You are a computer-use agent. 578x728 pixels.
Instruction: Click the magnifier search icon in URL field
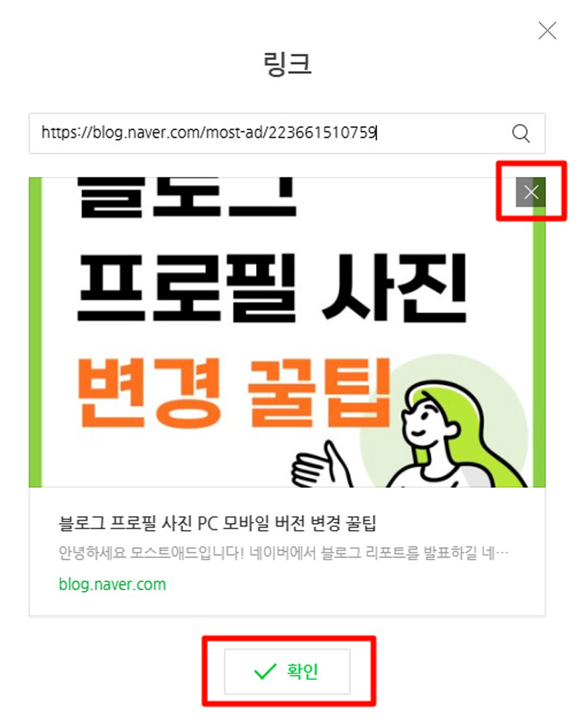[521, 133]
